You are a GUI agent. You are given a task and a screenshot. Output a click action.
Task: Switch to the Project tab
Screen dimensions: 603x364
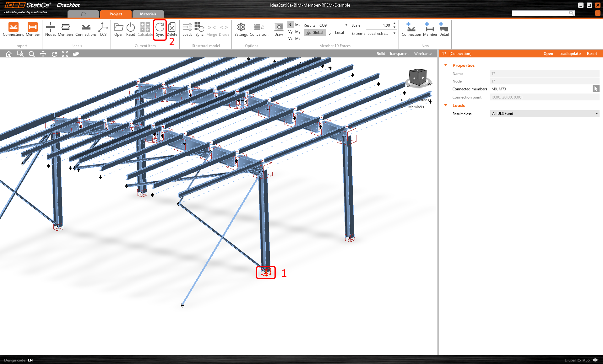pyautogui.click(x=116, y=14)
